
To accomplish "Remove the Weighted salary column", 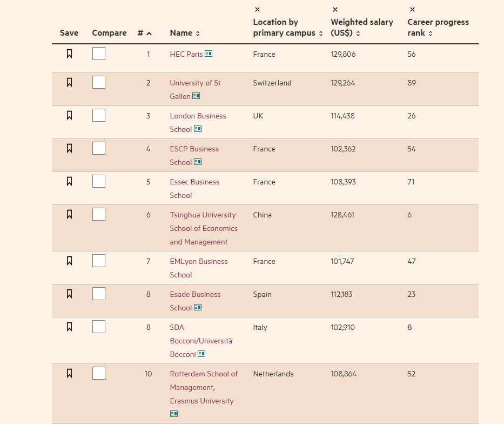I will [x=335, y=10].
